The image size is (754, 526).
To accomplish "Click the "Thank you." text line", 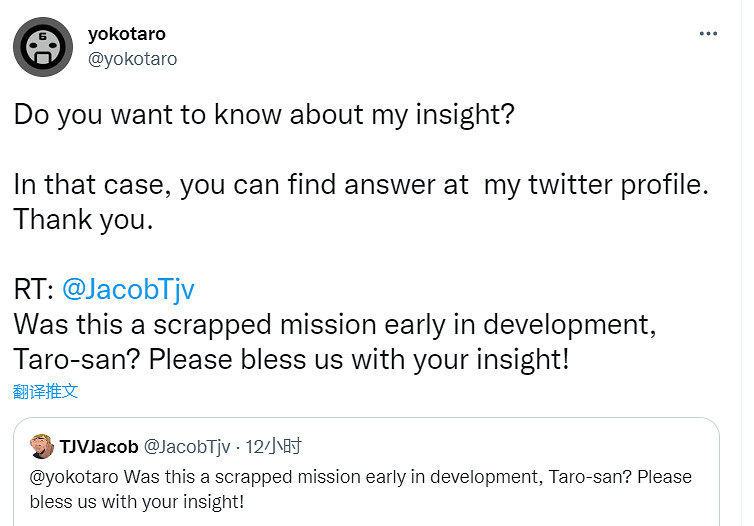I will 84,220.
